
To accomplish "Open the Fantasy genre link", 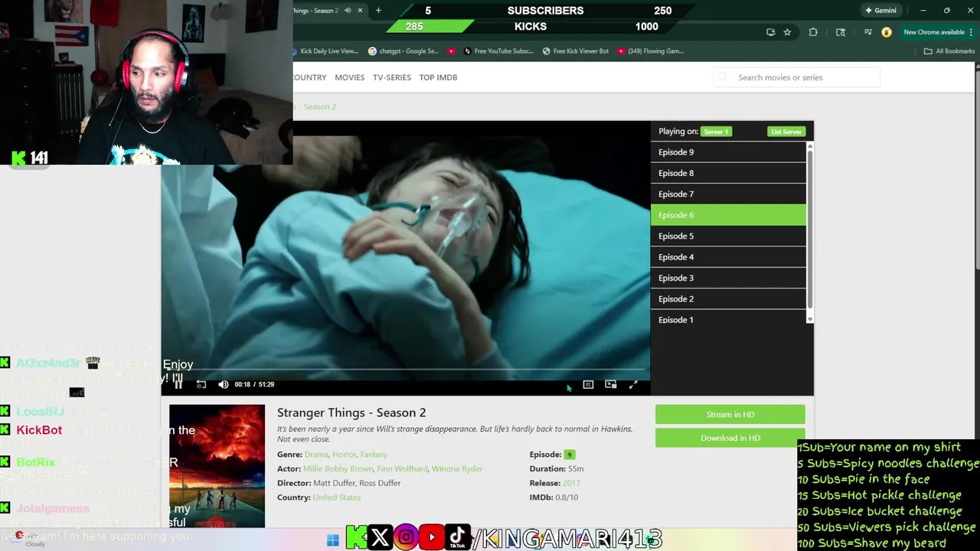I will pyautogui.click(x=374, y=455).
